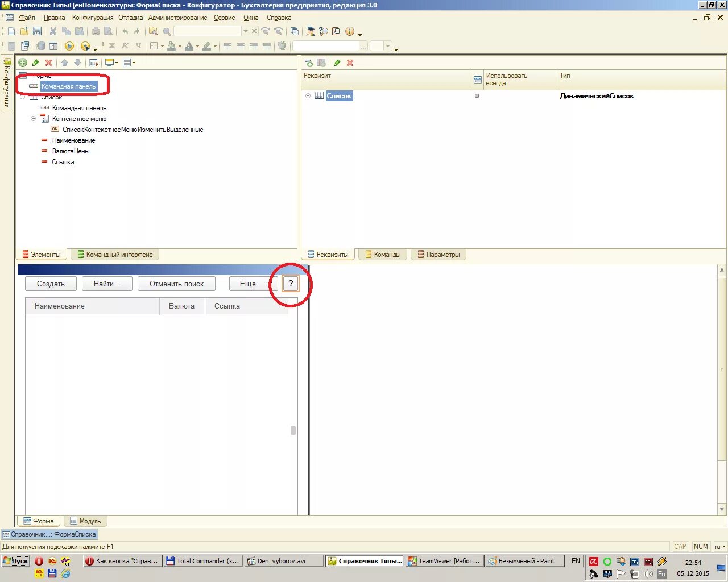This screenshot has height=582, width=728.
Task: Click the green plus Add element icon
Action: tap(23, 63)
